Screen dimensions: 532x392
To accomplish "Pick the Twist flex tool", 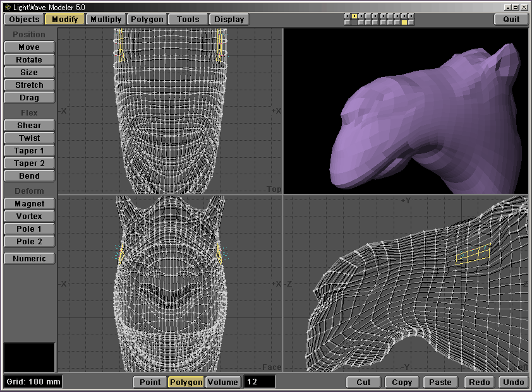I will tap(29, 138).
